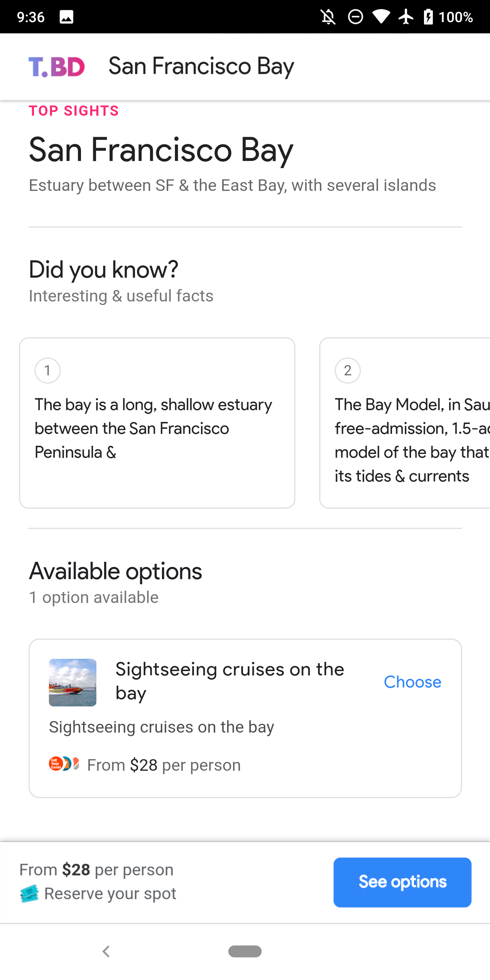490x980 pixels.
Task: Tap the Wi-Fi signal status icon
Action: pos(381,17)
